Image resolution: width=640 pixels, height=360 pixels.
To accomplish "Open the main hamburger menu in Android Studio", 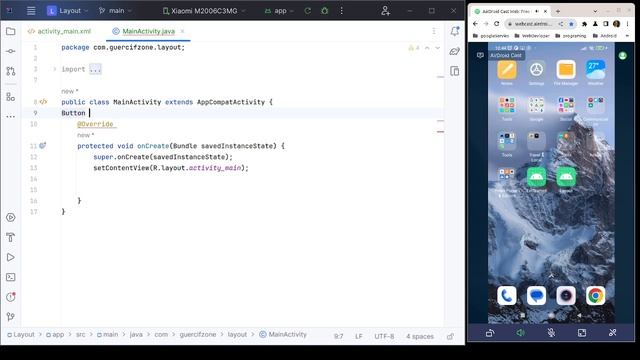I will coord(31,11).
